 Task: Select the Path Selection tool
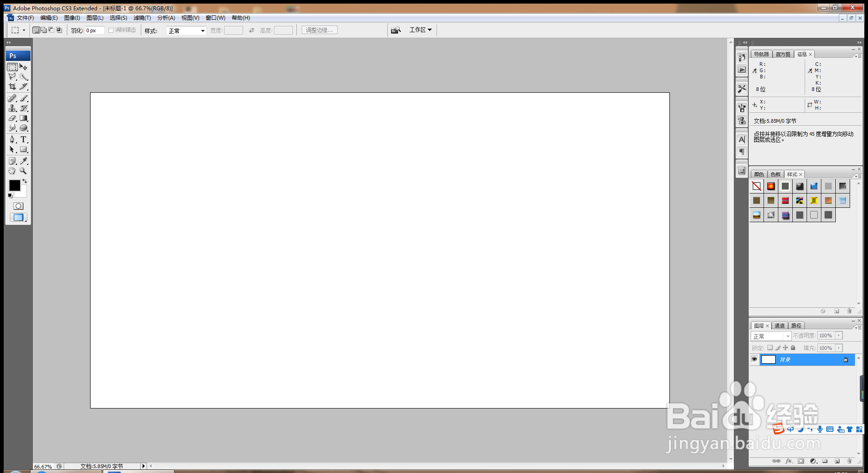click(x=12, y=150)
